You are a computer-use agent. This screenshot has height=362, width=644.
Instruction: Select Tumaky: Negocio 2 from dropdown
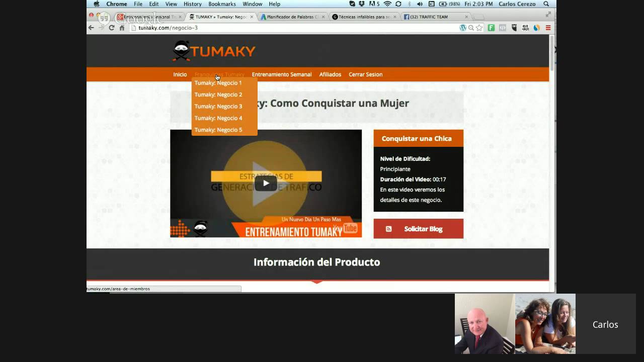tap(218, 95)
